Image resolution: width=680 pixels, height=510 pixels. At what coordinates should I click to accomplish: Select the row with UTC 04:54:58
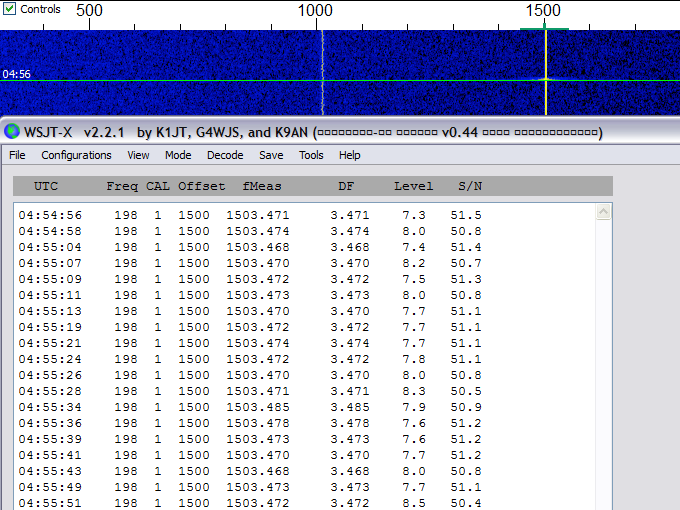pyautogui.click(x=250, y=231)
